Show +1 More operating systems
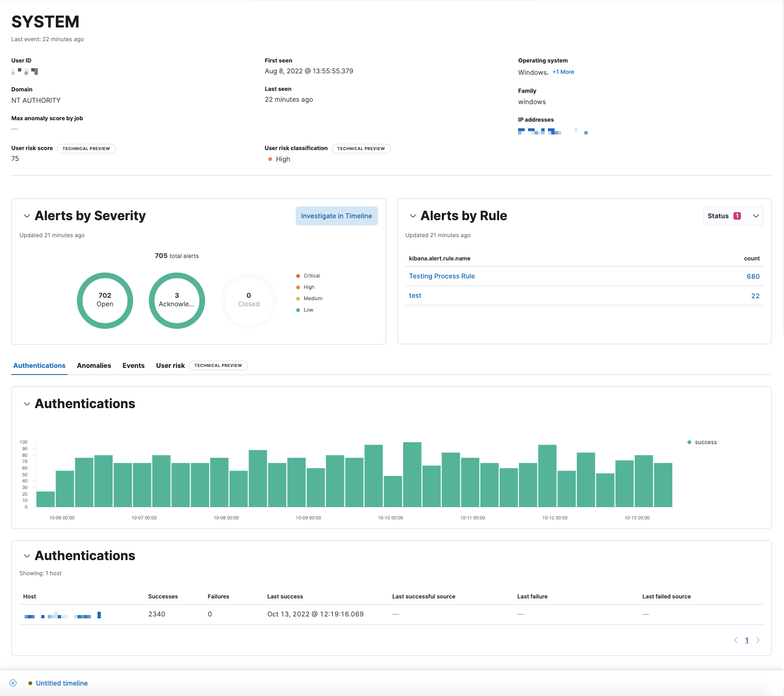784x696 pixels. point(563,72)
